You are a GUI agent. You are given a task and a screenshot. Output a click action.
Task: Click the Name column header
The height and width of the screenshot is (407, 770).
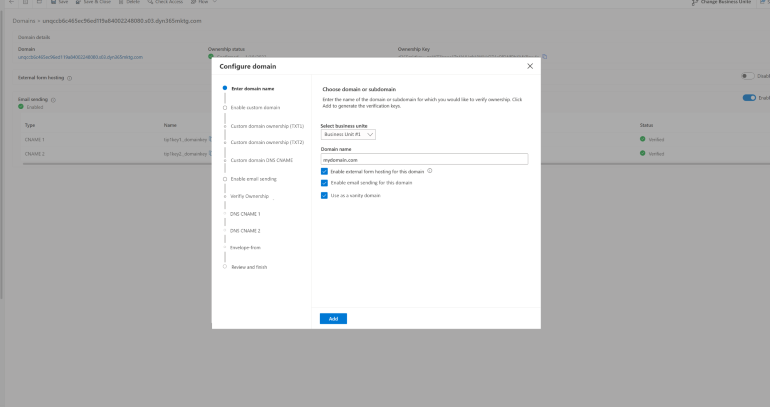tap(170, 125)
